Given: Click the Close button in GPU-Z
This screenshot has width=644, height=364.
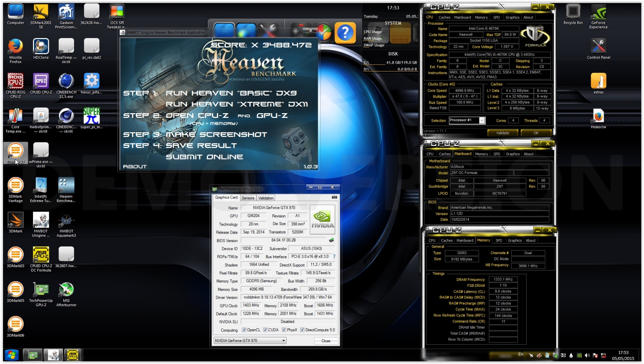Looking at the screenshot, I should click(326, 341).
